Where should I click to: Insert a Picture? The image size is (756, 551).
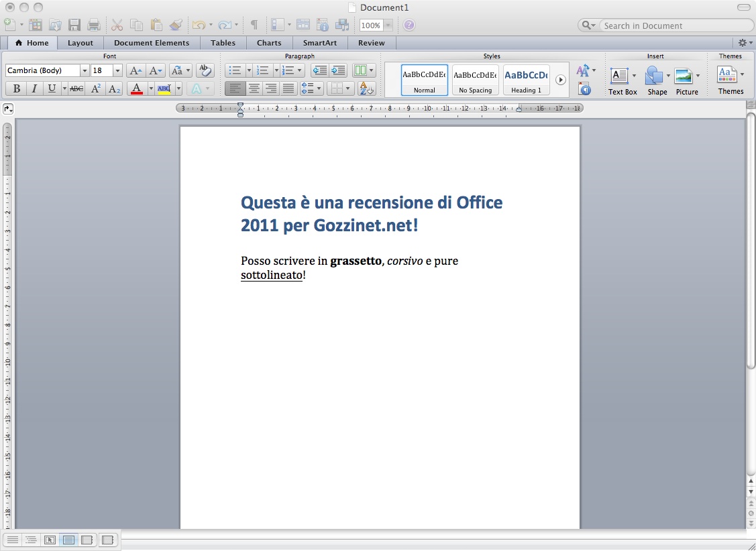(687, 81)
